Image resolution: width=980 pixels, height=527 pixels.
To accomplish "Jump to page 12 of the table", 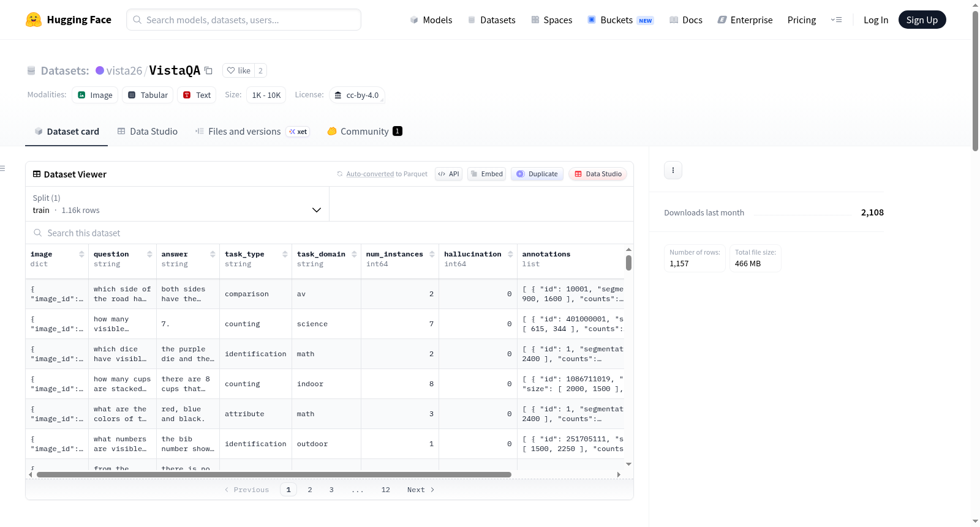I will [x=385, y=490].
